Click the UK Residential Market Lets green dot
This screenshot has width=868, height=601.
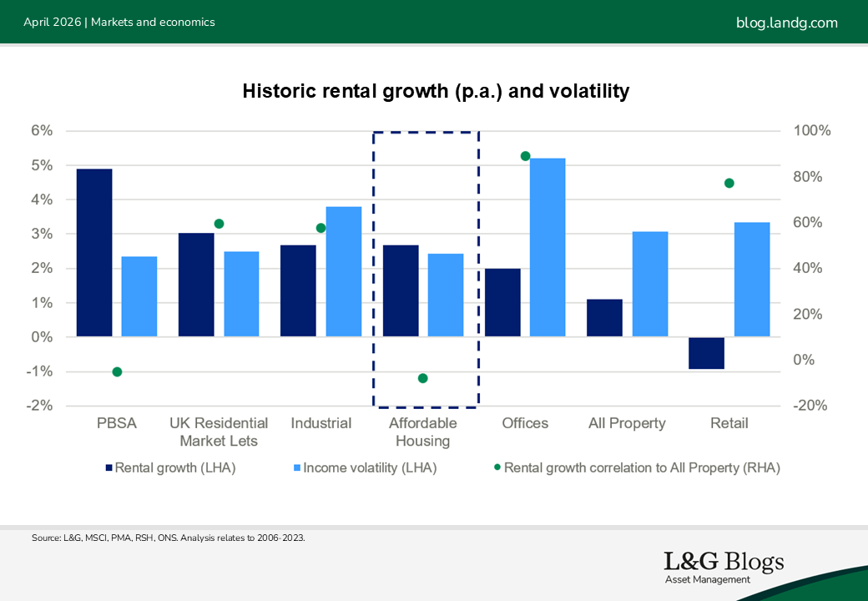219,224
